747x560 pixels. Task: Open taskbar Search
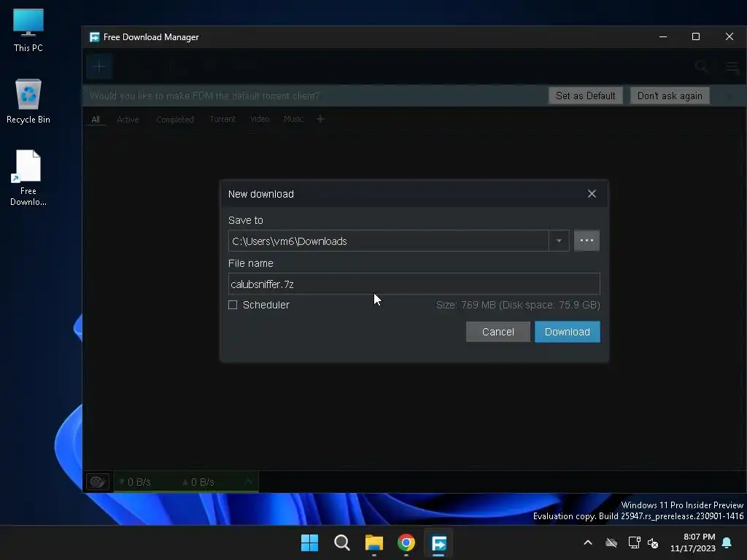[x=341, y=542]
